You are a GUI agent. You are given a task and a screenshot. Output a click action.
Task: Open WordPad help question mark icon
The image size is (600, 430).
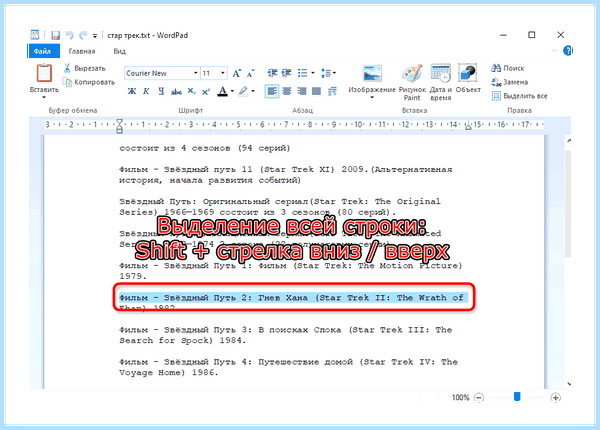coord(567,50)
